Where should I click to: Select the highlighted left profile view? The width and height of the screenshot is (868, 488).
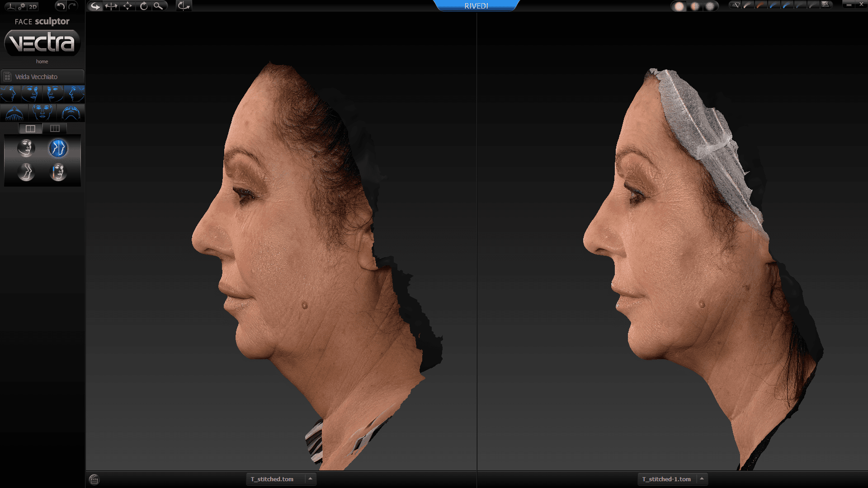(74, 94)
